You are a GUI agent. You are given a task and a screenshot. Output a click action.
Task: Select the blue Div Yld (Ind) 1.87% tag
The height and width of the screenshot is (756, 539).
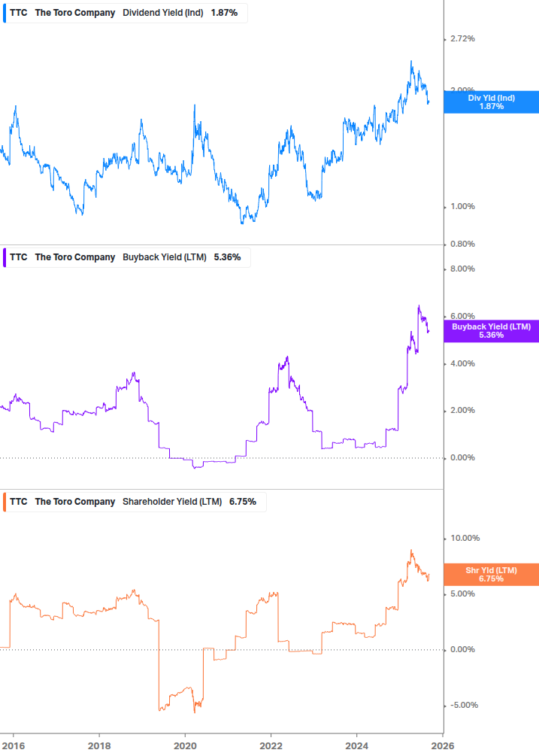(x=492, y=102)
